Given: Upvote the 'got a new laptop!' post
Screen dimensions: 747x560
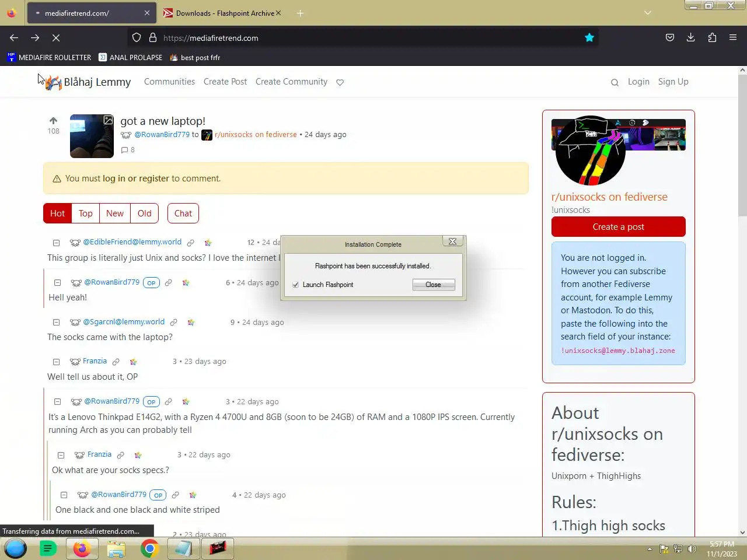Looking at the screenshot, I should (x=54, y=121).
